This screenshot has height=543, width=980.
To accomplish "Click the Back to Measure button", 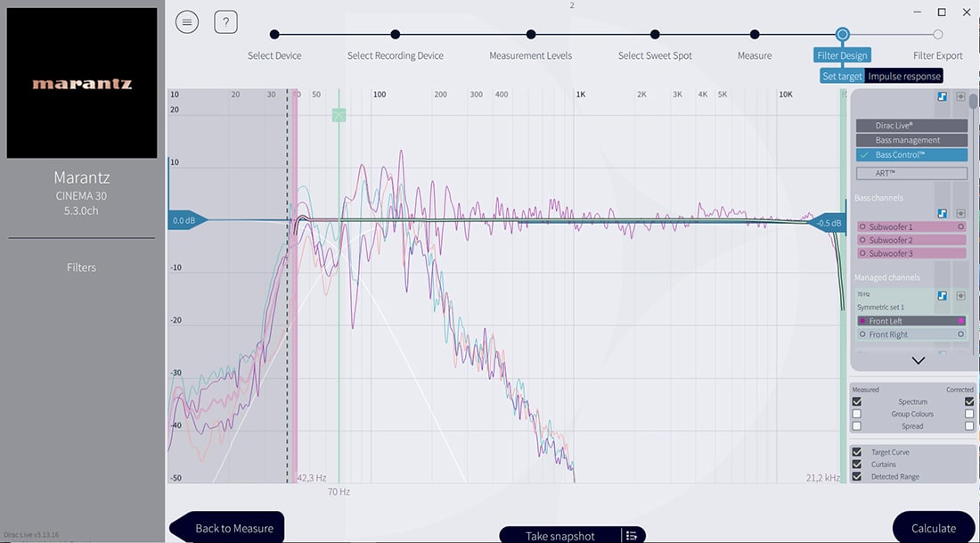I will pyautogui.click(x=228, y=528).
